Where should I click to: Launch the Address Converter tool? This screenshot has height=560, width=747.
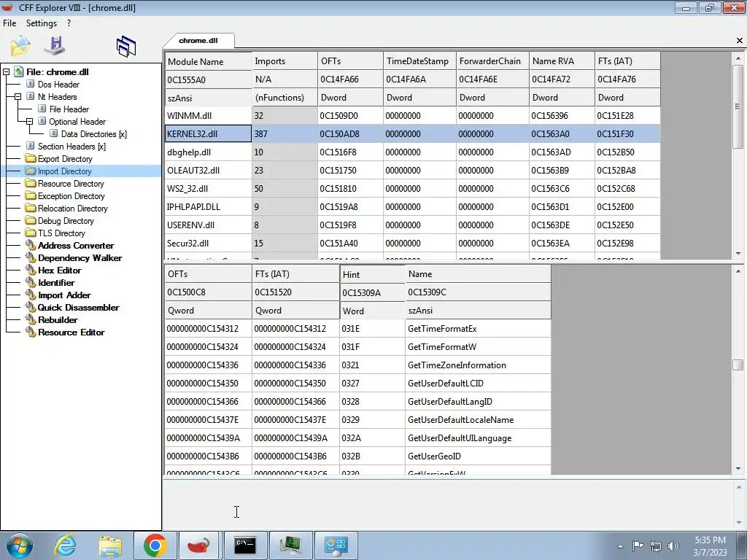point(76,245)
